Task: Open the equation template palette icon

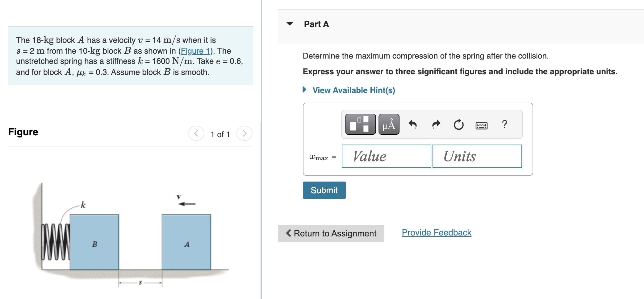Action: click(x=360, y=124)
